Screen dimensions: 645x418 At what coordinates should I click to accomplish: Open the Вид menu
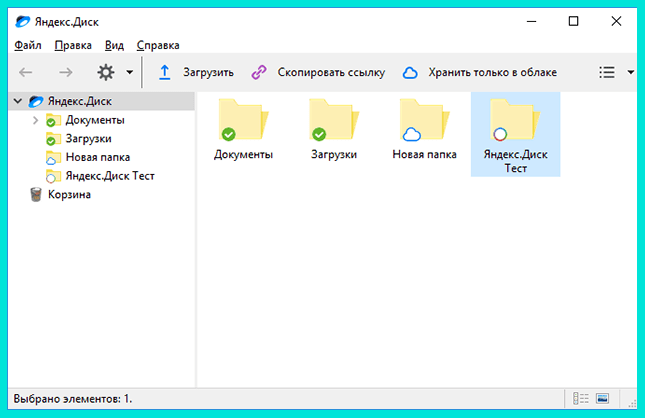pos(114,45)
